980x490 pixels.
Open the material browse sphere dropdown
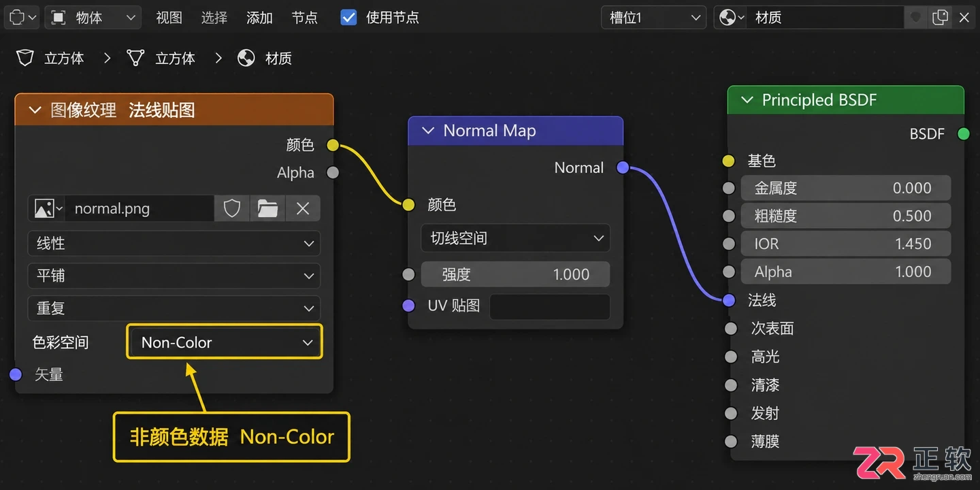tap(732, 18)
